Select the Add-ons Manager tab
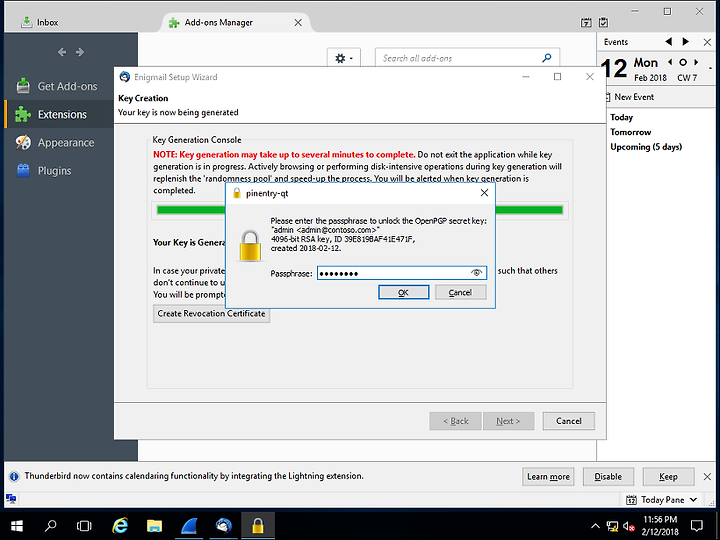 coord(219,22)
